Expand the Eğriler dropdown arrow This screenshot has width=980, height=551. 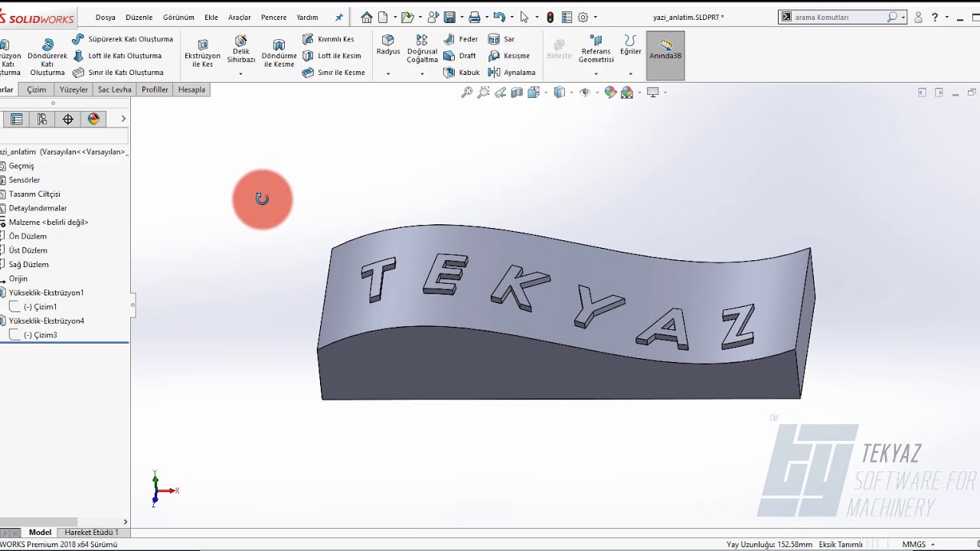(x=631, y=74)
